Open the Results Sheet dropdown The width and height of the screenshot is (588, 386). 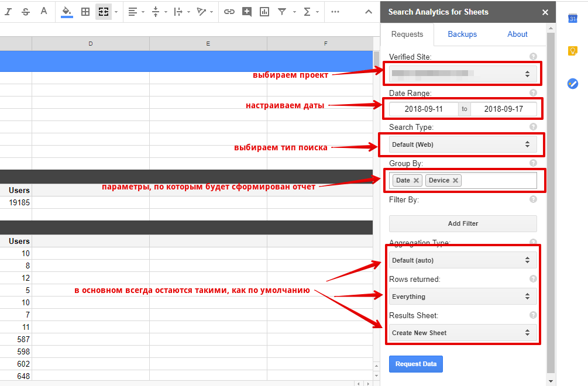(x=462, y=333)
